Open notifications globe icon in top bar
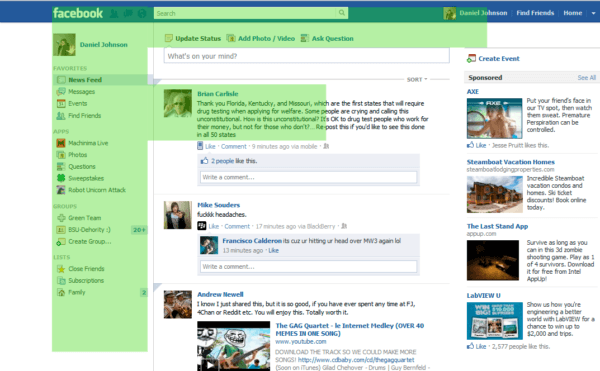Screen dimensions: 600x371 (142, 13)
